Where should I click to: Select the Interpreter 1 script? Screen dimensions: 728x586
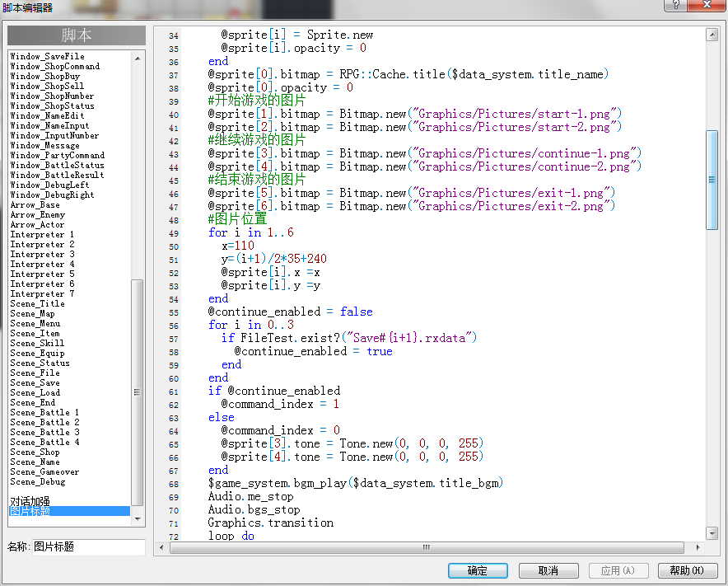click(42, 234)
